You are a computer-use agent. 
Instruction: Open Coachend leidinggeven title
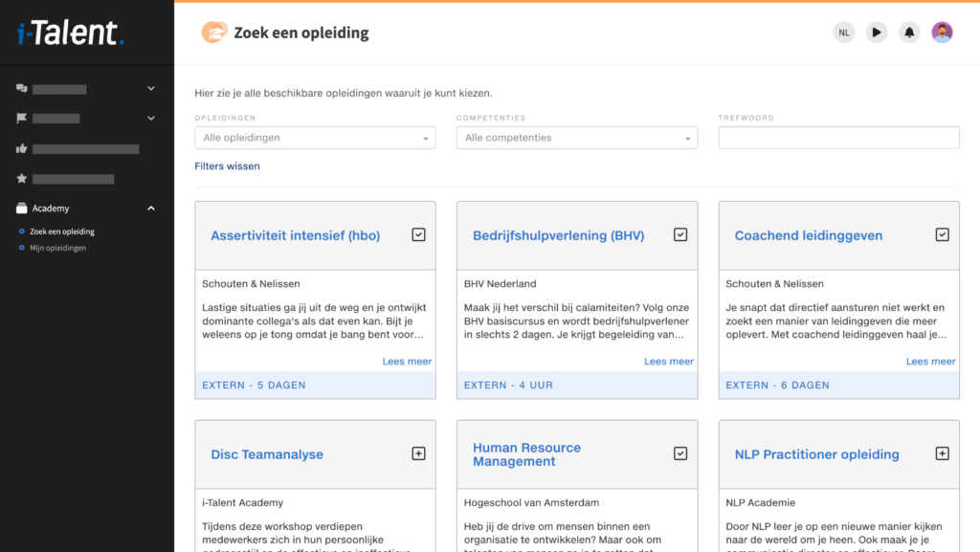pos(808,235)
